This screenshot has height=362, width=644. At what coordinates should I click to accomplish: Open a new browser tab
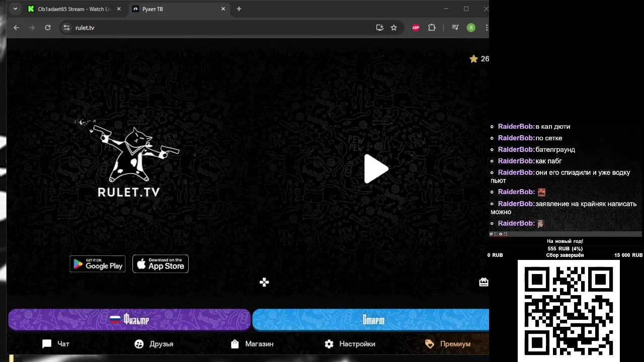coord(239,9)
